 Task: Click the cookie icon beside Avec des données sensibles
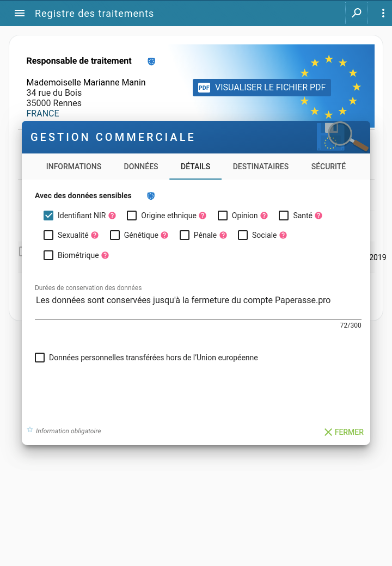point(151,195)
